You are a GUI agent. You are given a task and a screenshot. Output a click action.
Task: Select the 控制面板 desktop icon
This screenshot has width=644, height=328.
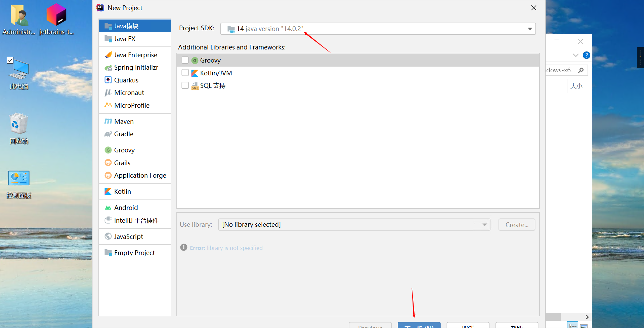click(19, 184)
